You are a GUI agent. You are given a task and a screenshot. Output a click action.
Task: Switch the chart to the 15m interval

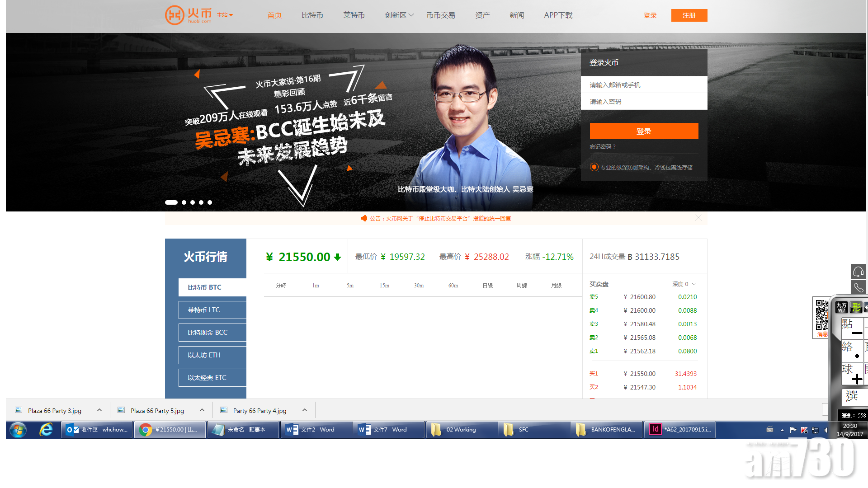[x=384, y=286]
